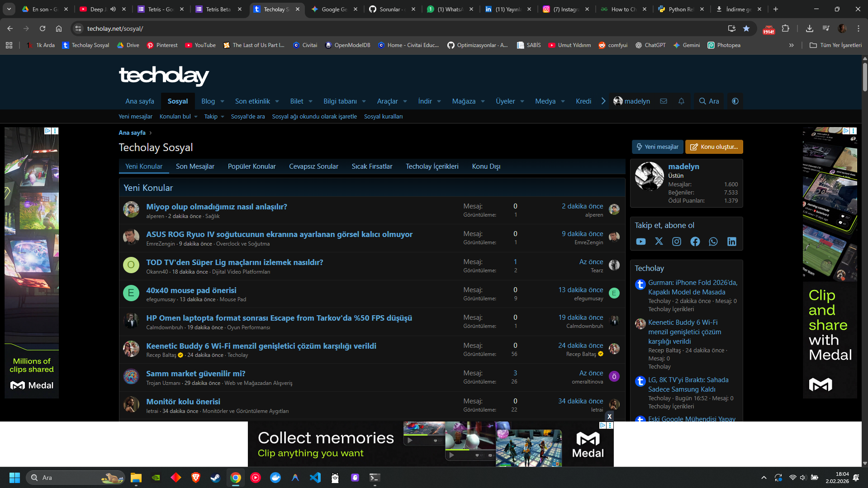Open the Kredi navigation item

click(x=583, y=101)
